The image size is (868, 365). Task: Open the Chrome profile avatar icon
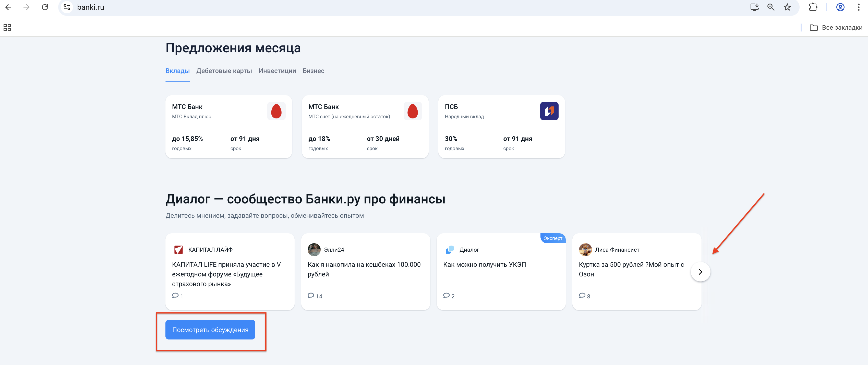[x=840, y=7]
